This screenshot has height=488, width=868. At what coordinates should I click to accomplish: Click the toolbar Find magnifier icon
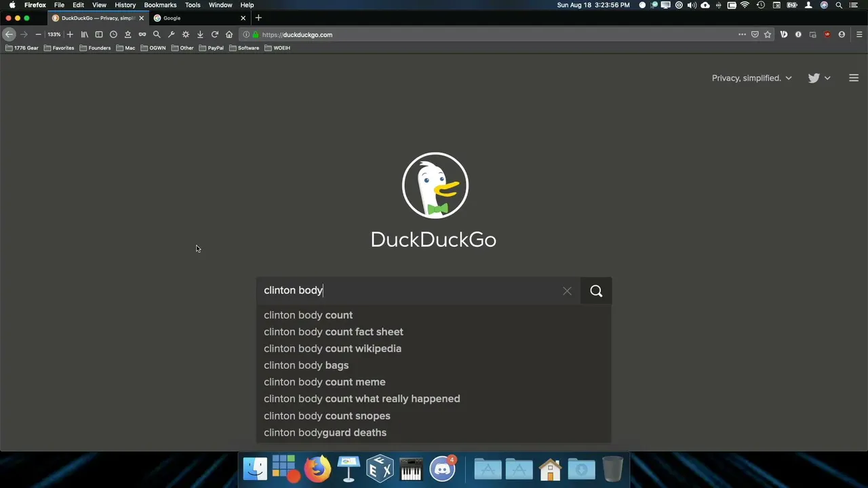157,35
